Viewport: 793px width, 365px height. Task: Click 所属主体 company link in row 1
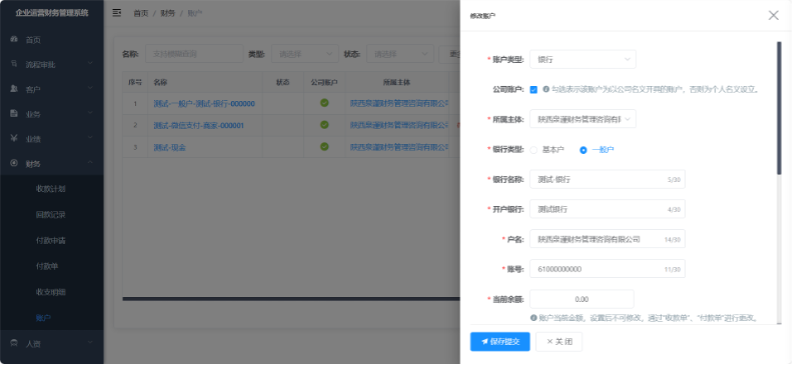tap(400, 104)
